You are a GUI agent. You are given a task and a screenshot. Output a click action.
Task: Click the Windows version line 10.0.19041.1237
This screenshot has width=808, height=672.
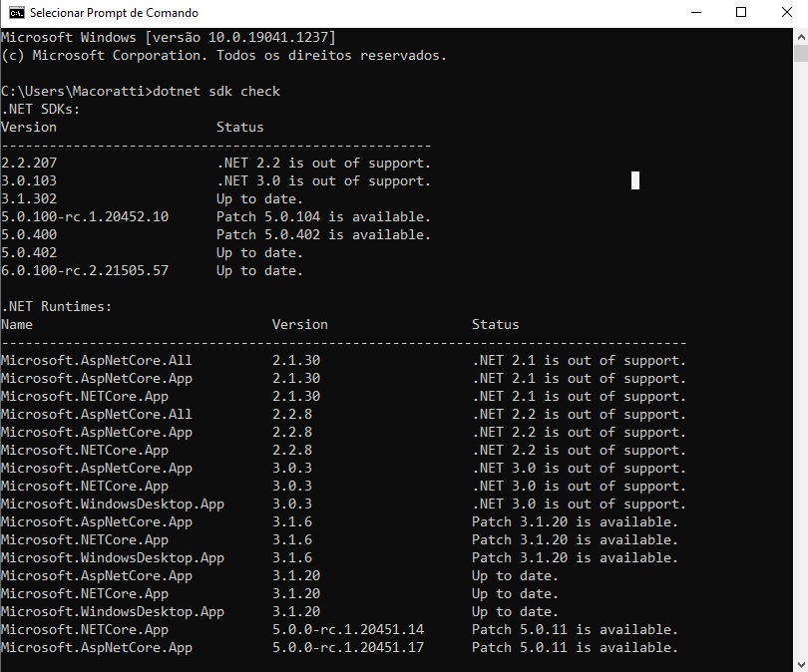pos(169,37)
